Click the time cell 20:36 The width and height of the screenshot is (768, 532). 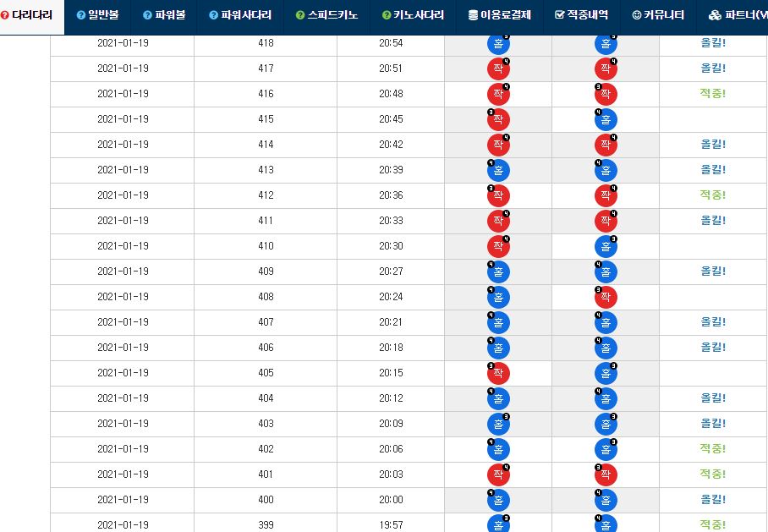pyautogui.click(x=391, y=195)
